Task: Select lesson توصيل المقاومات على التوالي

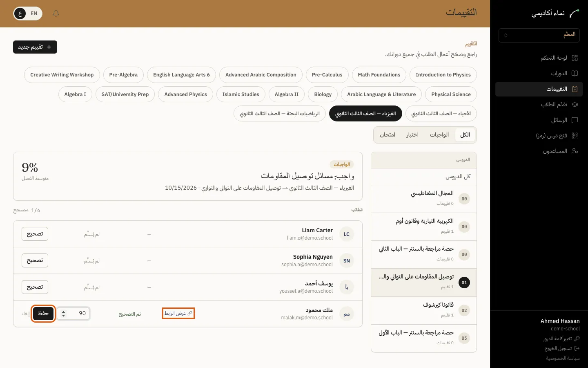Action: point(424,283)
